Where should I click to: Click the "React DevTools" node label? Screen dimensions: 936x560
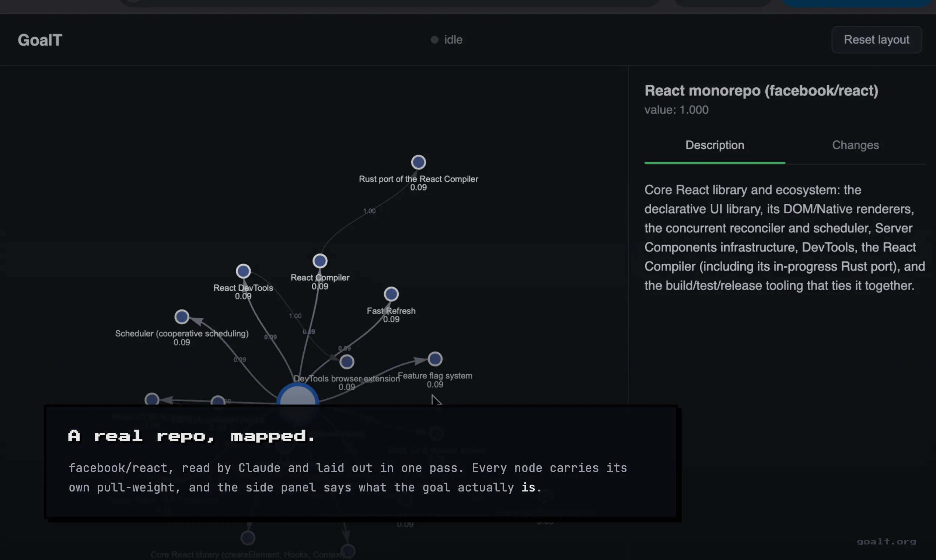(x=243, y=287)
